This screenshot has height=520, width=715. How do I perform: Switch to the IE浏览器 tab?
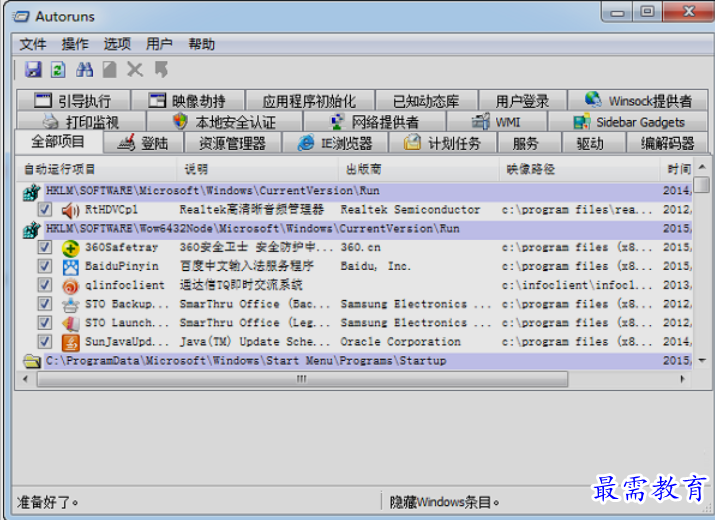click(335, 143)
